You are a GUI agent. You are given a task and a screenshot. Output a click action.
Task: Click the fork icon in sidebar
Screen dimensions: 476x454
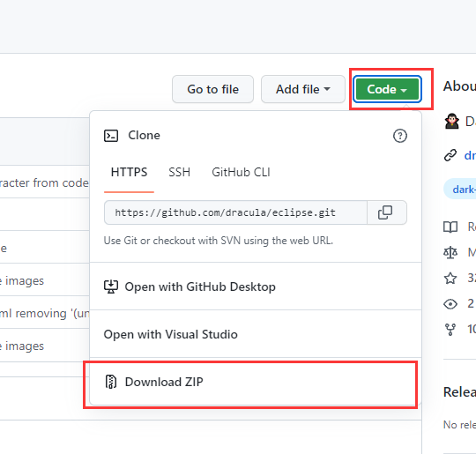(x=450, y=329)
